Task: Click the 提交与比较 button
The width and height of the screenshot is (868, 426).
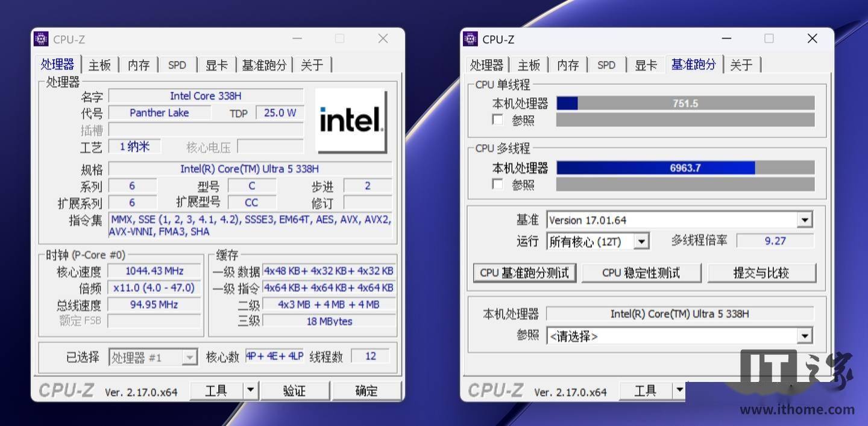Action: (761, 273)
